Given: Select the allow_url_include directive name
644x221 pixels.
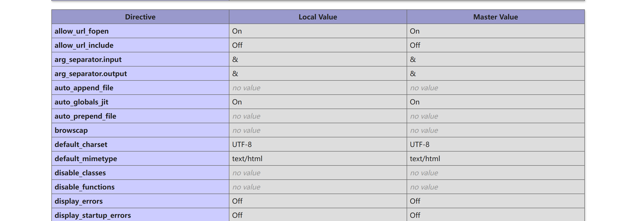Looking at the screenshot, I should (x=84, y=45).
